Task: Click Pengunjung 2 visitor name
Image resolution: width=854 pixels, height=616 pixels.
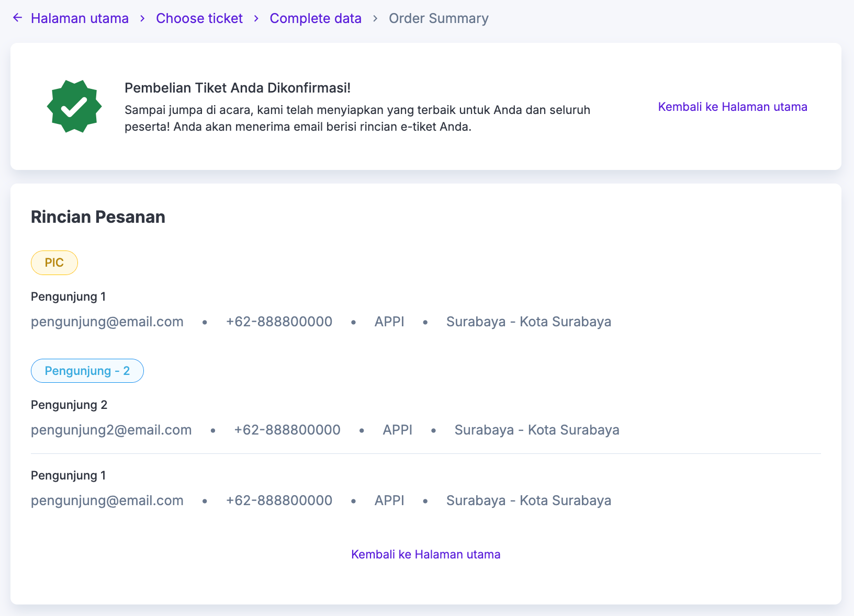Action: coord(69,405)
